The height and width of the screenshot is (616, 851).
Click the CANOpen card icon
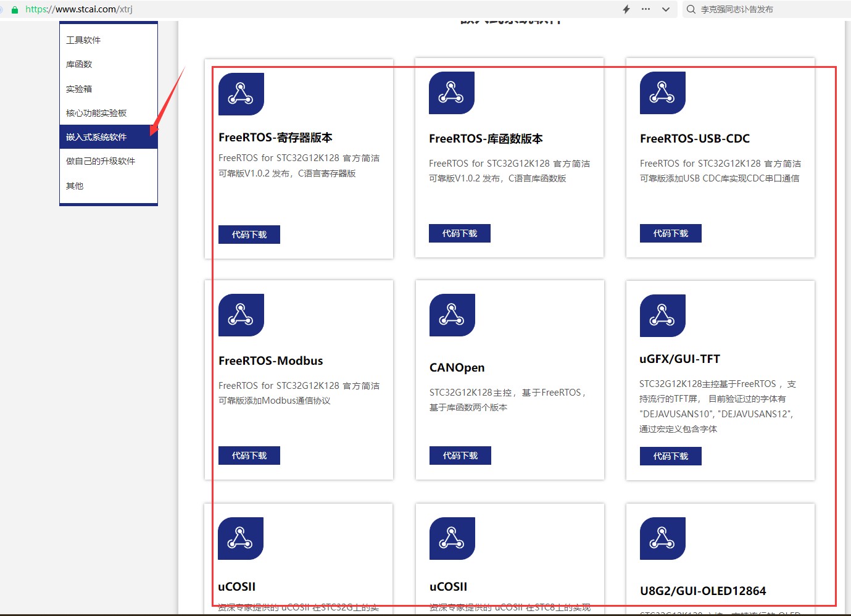[452, 315]
